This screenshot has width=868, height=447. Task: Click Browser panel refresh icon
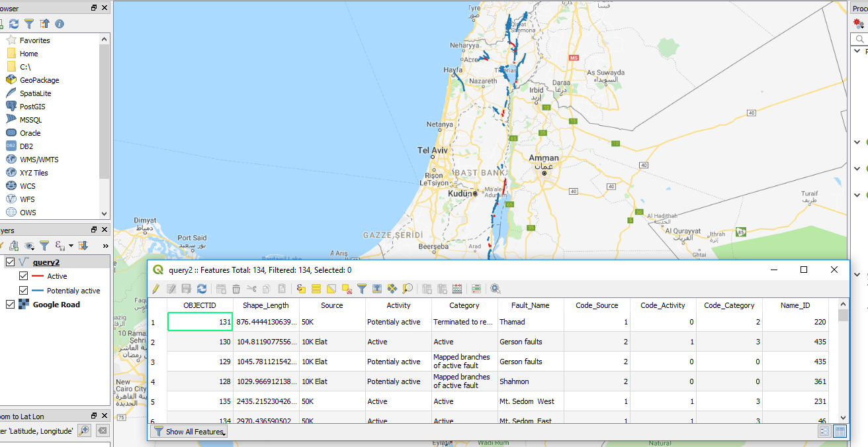point(14,24)
